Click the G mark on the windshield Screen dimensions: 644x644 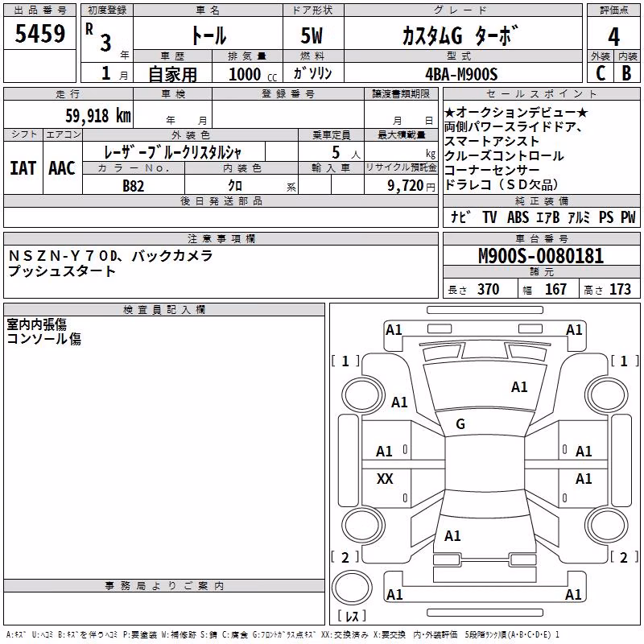[460, 424]
